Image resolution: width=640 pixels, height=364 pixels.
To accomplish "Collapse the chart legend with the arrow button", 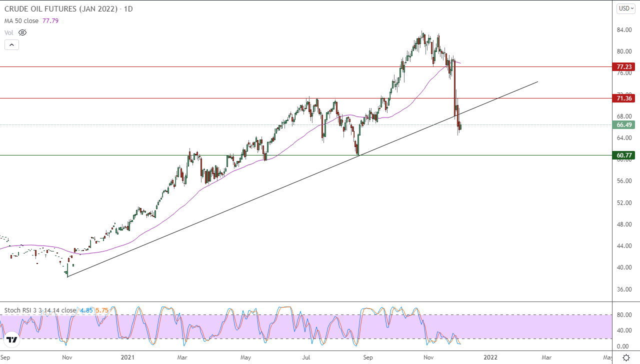I will tap(11, 44).
